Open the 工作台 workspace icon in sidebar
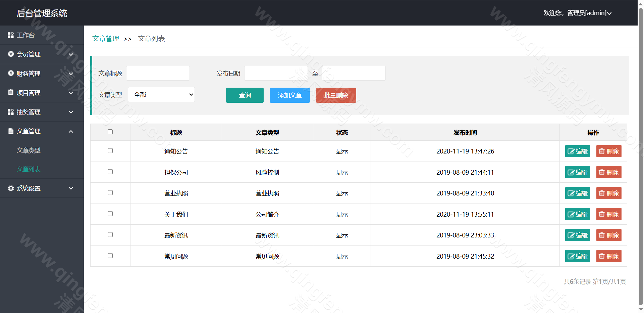Viewport: 644px width, 313px height. pos(10,35)
